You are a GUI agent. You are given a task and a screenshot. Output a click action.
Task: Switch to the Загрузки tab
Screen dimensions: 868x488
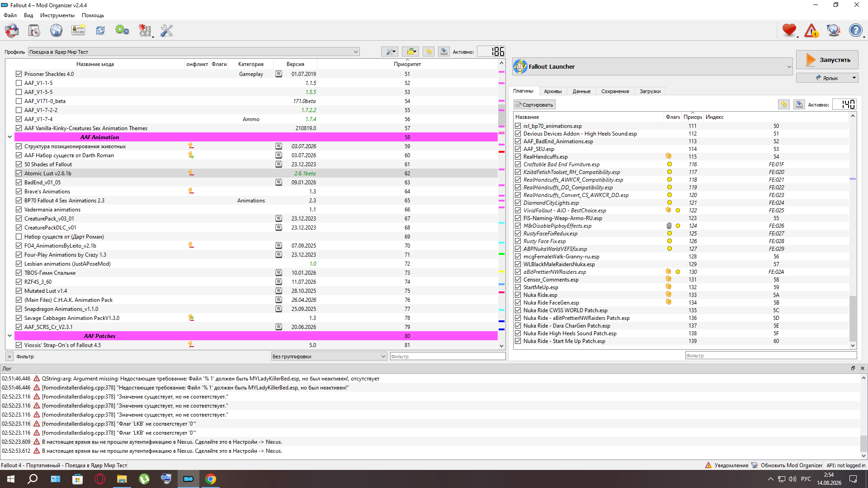click(650, 91)
